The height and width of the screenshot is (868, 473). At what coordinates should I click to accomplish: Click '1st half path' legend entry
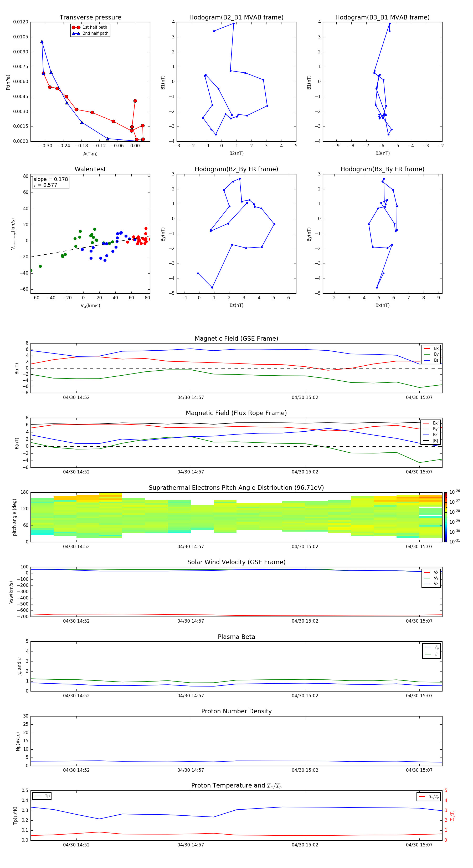[90, 27]
